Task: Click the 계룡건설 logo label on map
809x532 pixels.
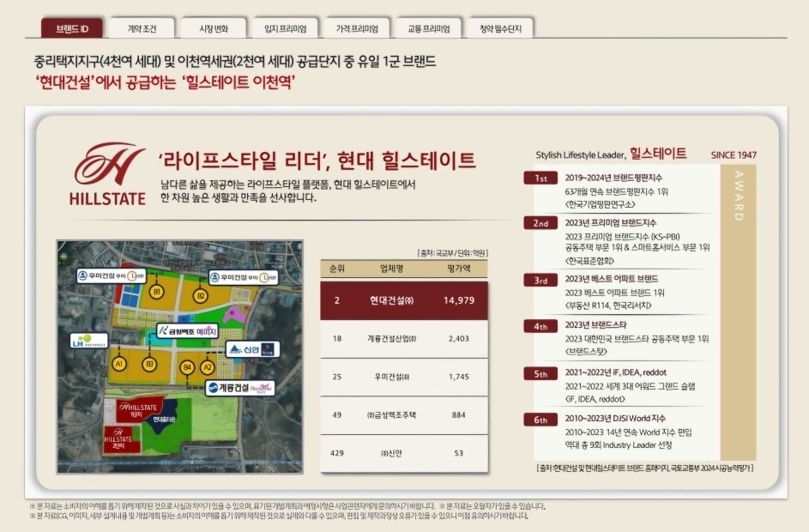Action: pos(241,388)
